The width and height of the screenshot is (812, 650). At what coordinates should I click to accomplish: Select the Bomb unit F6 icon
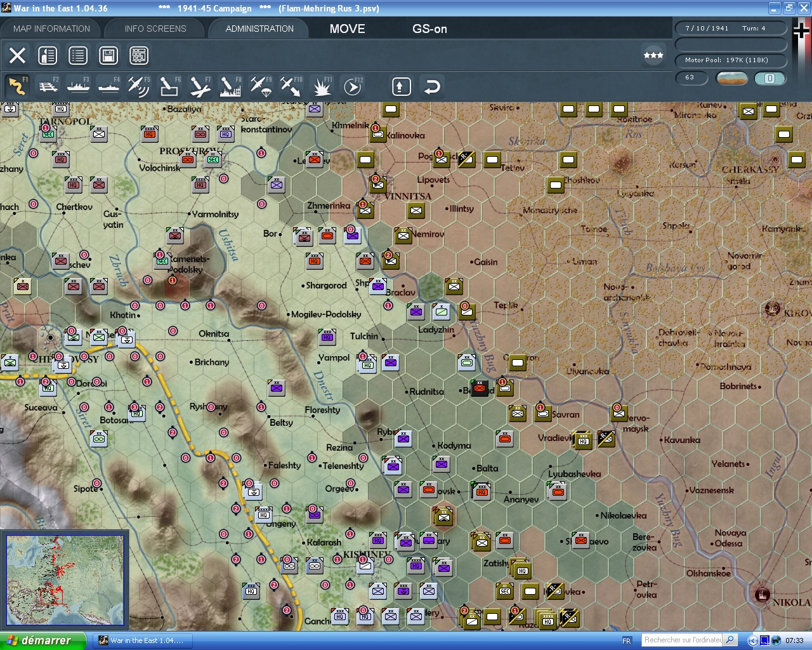tap(169, 86)
